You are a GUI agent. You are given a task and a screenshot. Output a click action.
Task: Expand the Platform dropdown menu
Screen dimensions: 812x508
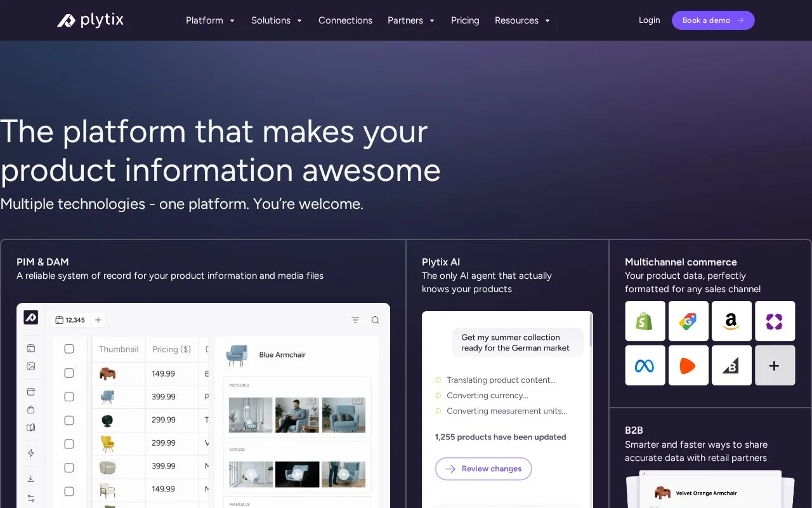[211, 20]
